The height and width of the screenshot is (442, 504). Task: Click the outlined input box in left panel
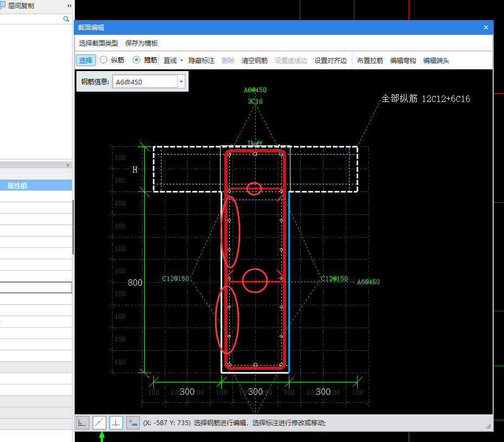point(36,287)
